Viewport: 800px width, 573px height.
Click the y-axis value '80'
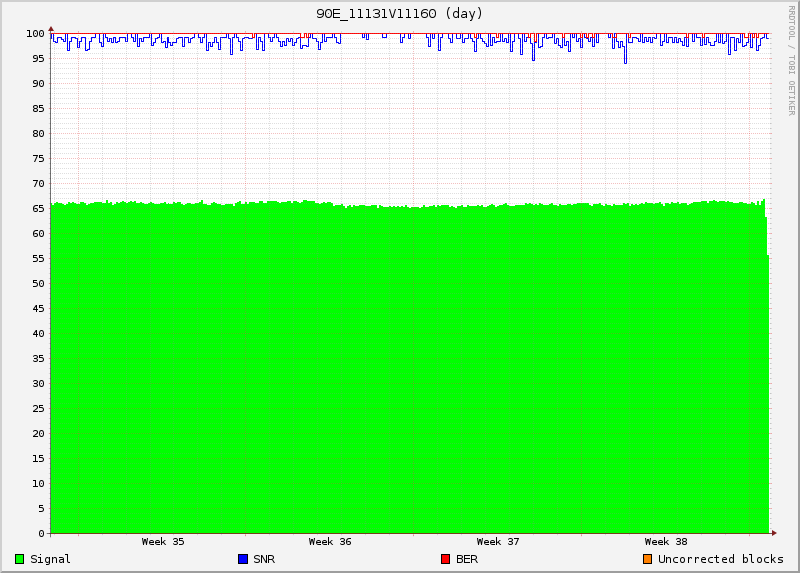pyautogui.click(x=38, y=134)
